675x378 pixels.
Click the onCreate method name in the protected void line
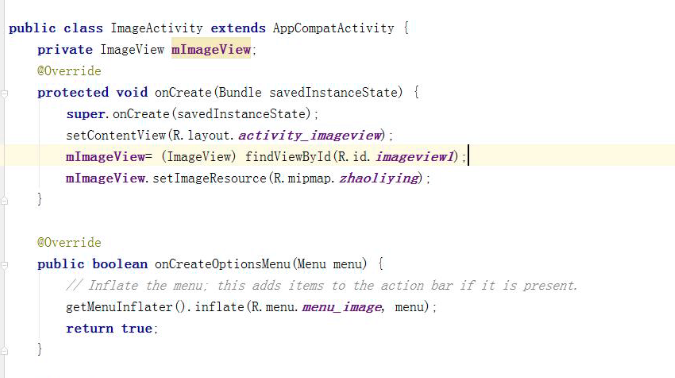click(x=183, y=93)
